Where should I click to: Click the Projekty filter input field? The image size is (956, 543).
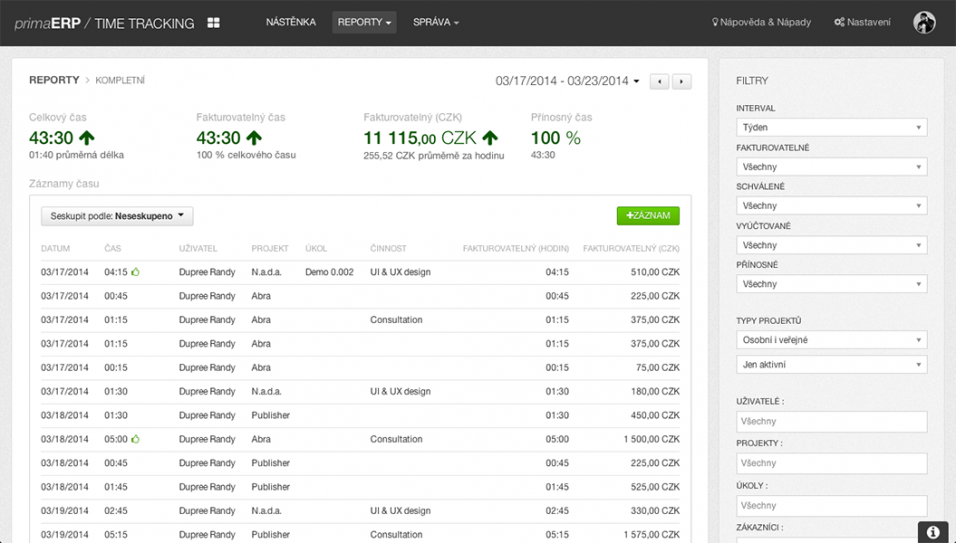831,464
